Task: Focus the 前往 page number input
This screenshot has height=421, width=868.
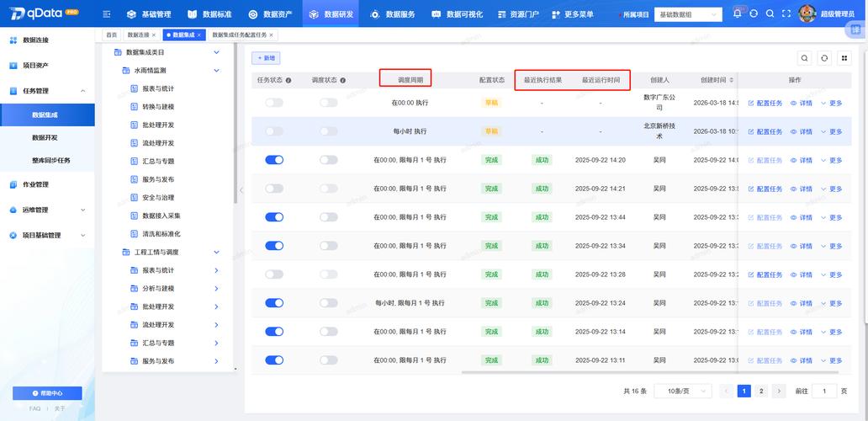Action: click(x=825, y=391)
